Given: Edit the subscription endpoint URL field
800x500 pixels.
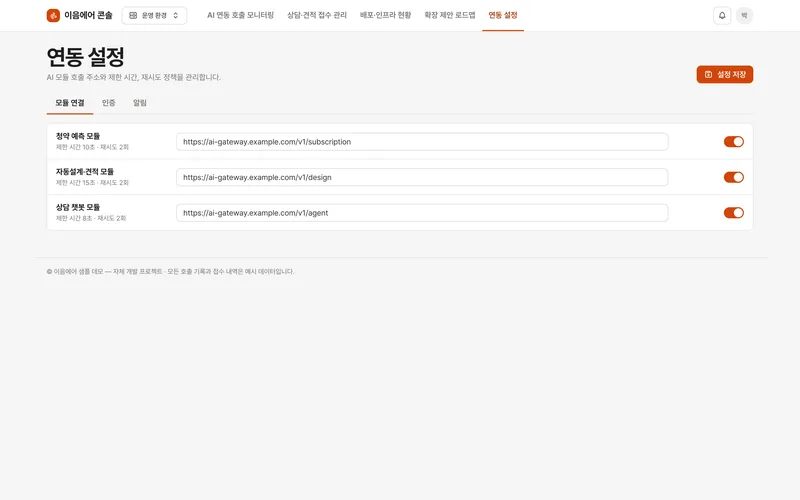Looking at the screenshot, I should [422, 142].
